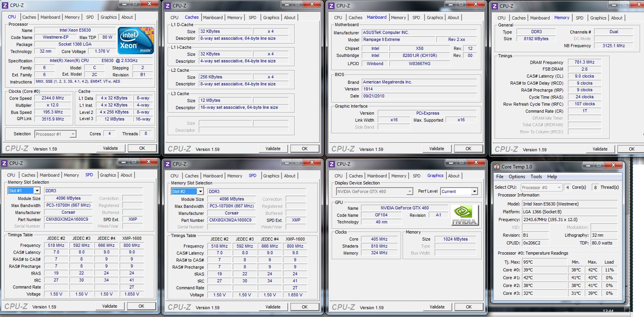Switch to Mainboard tab in the L1 D-Cache window
Image resolution: width=644 pixels, height=317 pixels.
[213, 18]
